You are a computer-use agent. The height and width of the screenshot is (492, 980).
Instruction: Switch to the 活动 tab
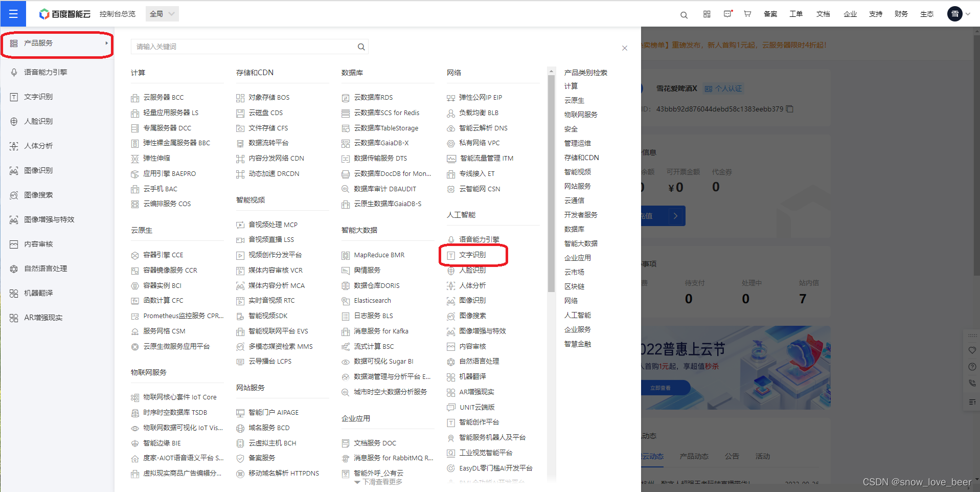[x=763, y=456]
